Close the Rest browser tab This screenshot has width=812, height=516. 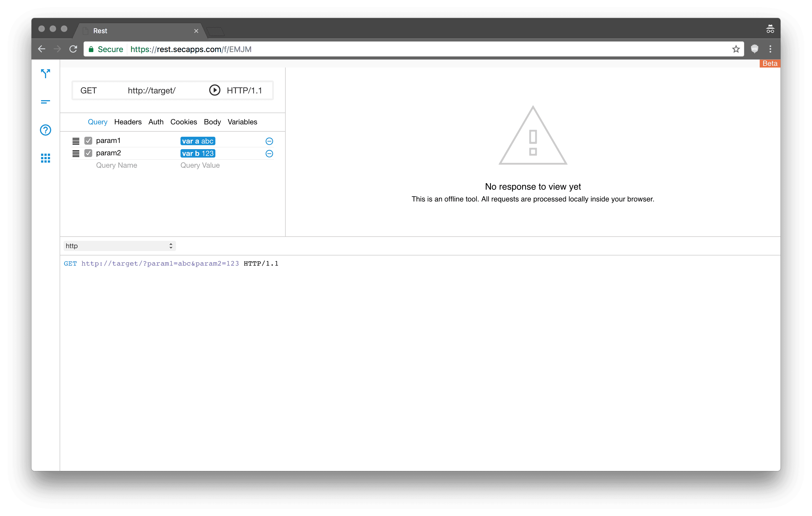(196, 31)
